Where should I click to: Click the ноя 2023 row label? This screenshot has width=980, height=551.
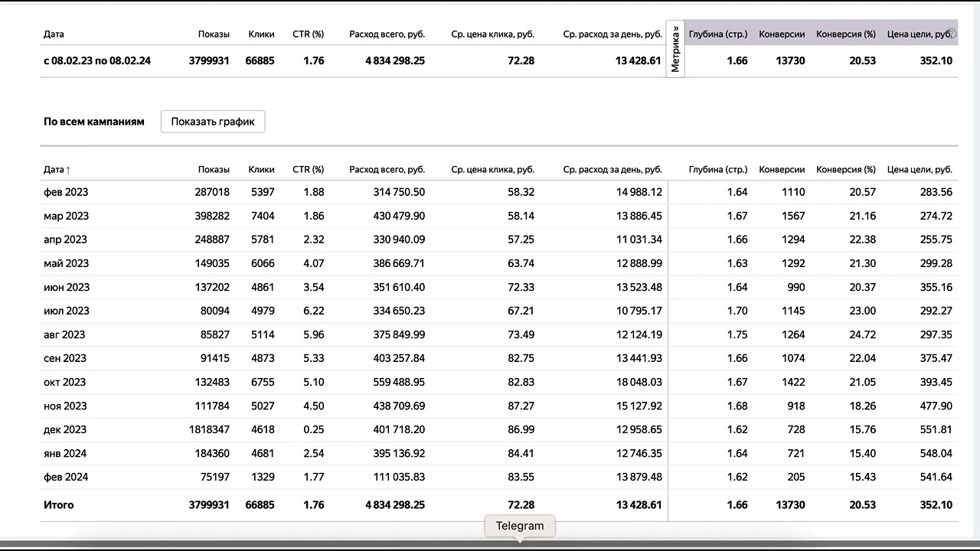pos(65,406)
